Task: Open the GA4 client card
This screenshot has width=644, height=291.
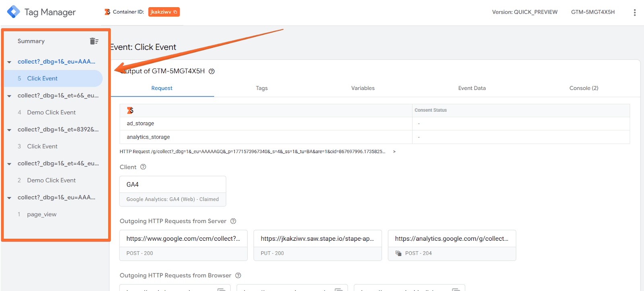Action: [x=173, y=191]
